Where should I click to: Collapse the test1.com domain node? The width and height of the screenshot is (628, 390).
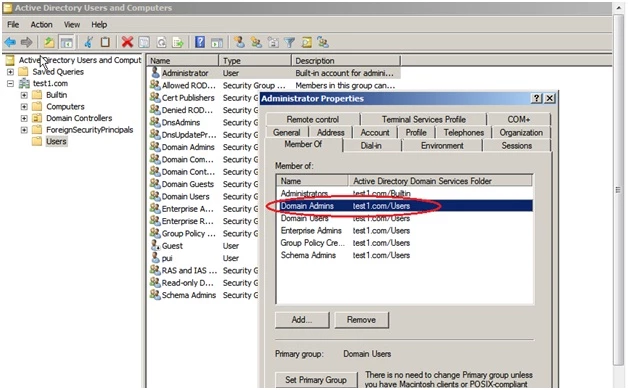click(10, 83)
